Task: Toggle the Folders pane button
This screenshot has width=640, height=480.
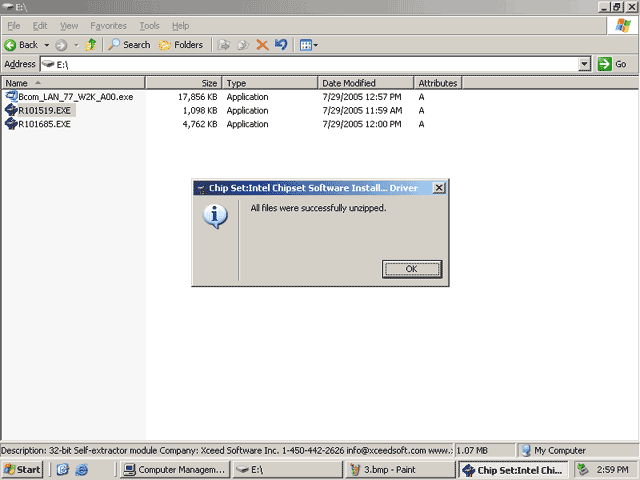Action: [x=181, y=45]
